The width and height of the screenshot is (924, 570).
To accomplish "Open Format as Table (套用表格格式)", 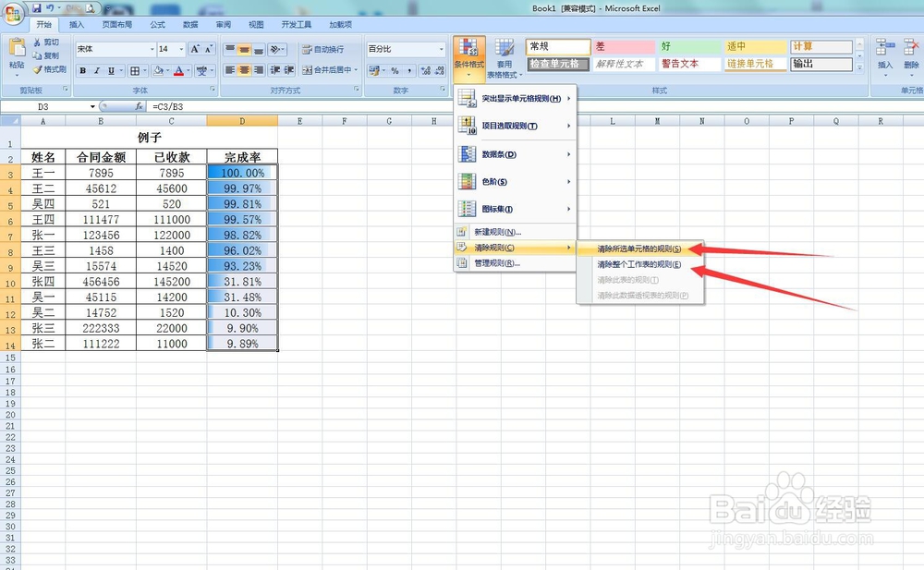I will 505,58.
